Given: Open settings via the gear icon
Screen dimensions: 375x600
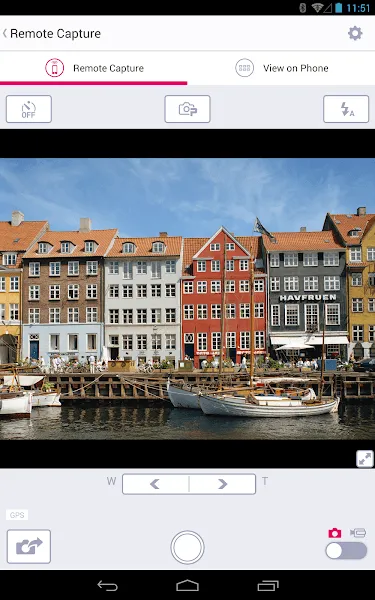Looking at the screenshot, I should pyautogui.click(x=355, y=33).
